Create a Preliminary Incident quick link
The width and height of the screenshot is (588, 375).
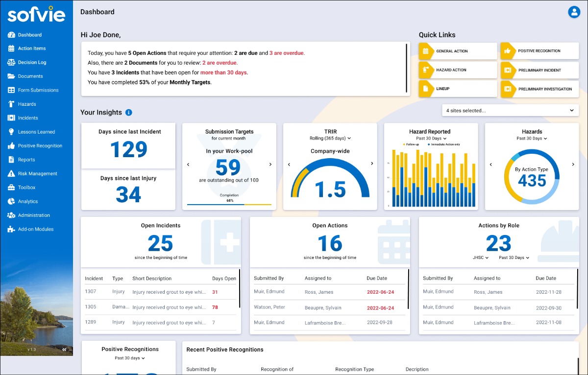539,70
